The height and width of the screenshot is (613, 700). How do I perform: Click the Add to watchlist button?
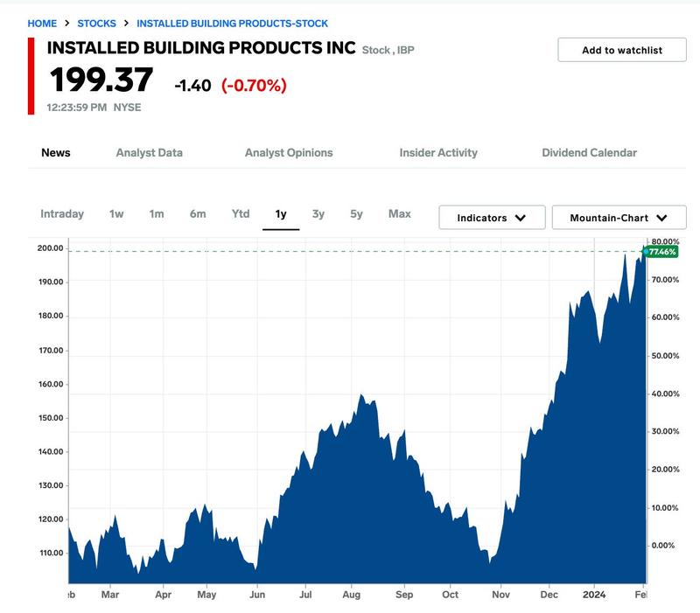622,50
